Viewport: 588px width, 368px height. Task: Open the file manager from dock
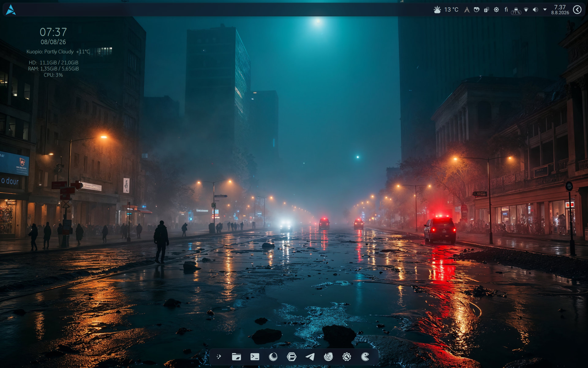tap(236, 357)
